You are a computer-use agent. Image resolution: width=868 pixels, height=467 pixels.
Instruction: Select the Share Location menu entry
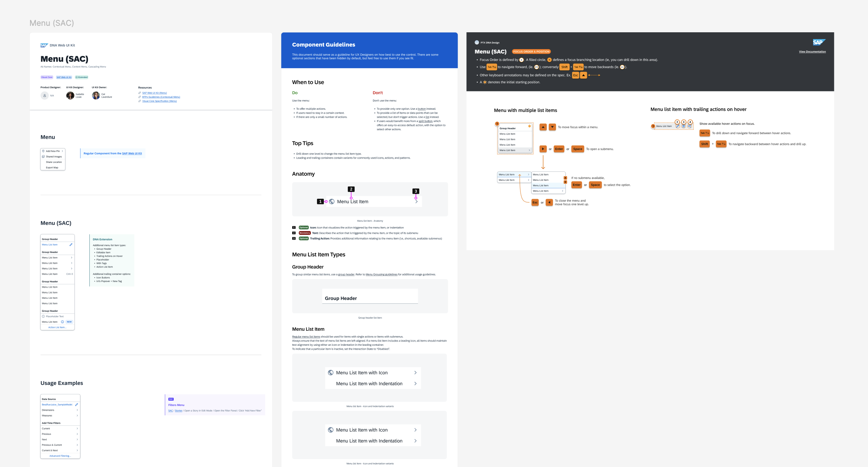(54, 162)
